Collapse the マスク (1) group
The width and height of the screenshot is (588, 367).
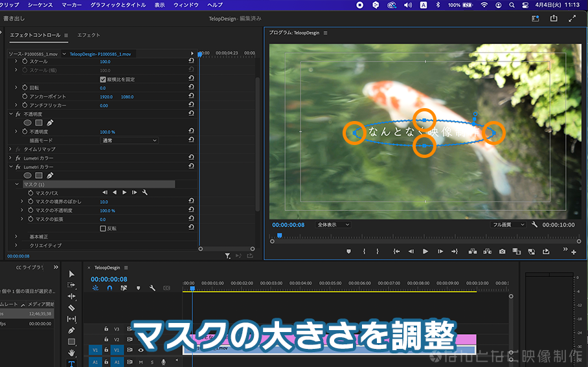coord(17,184)
